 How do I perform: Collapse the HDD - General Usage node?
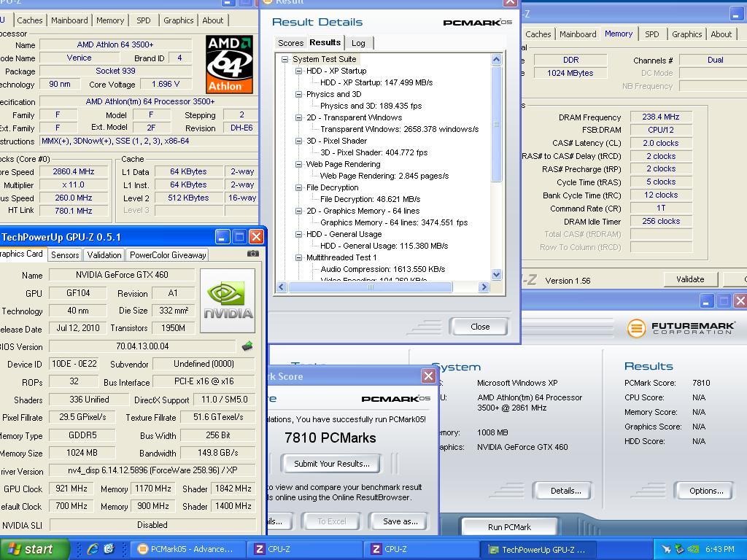click(x=298, y=234)
